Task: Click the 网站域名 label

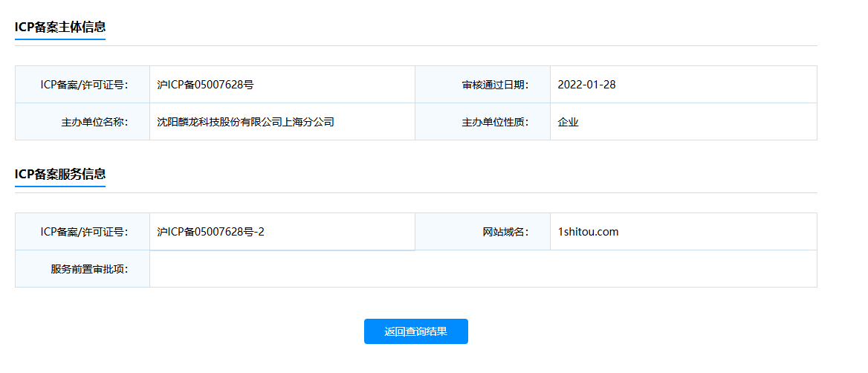Action: (x=506, y=232)
